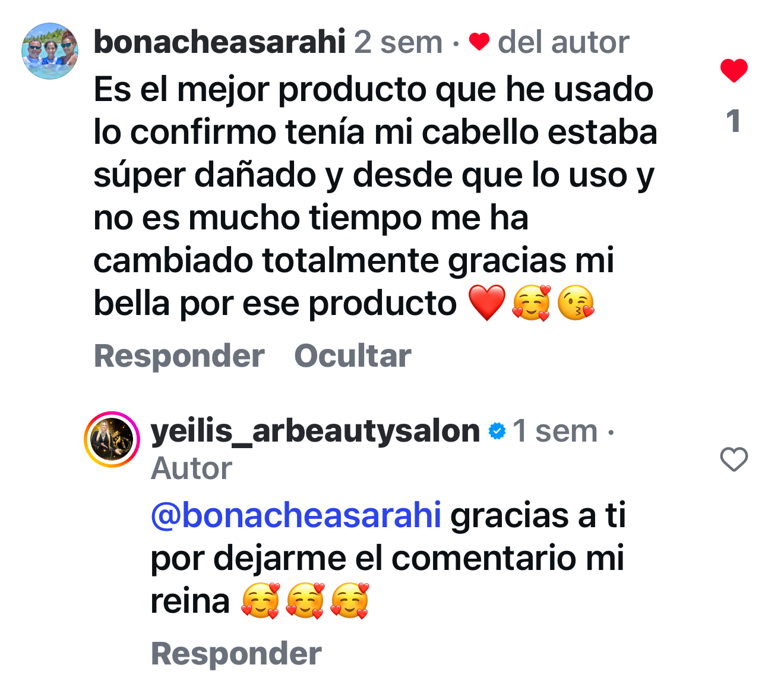Reply to bonacheasarahi's comment via Responder
This screenshot has height=693, width=784.
[179, 356]
